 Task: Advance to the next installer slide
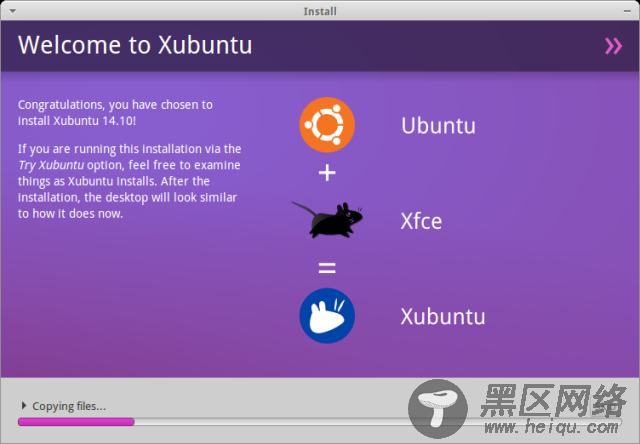tap(613, 46)
